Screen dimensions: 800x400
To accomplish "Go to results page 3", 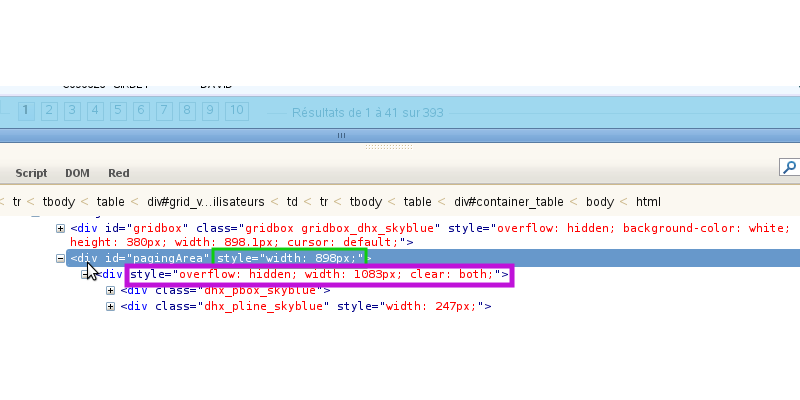I will 72,111.
